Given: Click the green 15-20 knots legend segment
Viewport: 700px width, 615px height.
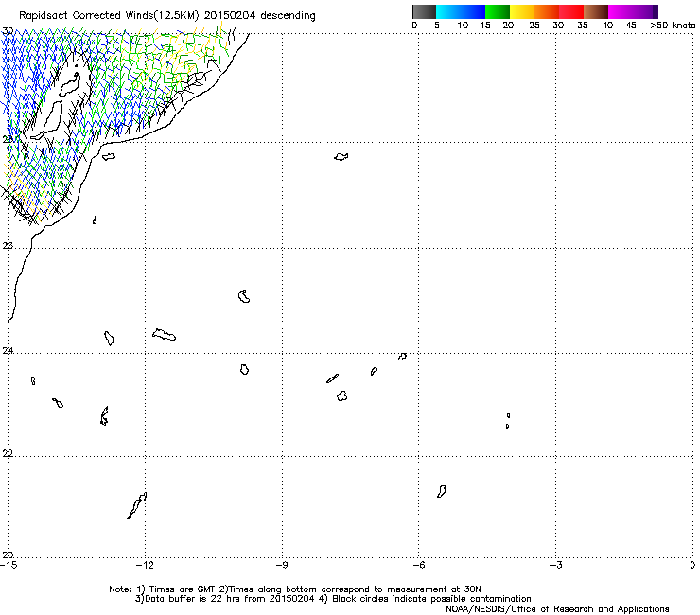Looking at the screenshot, I should click(x=498, y=11).
